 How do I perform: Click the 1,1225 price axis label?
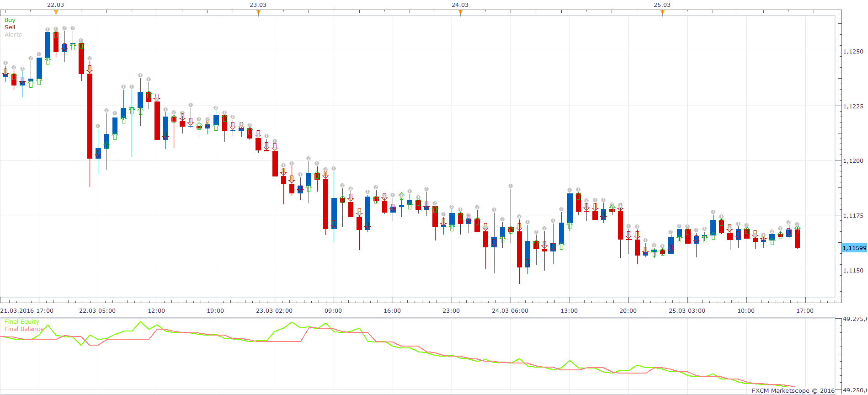click(x=853, y=107)
